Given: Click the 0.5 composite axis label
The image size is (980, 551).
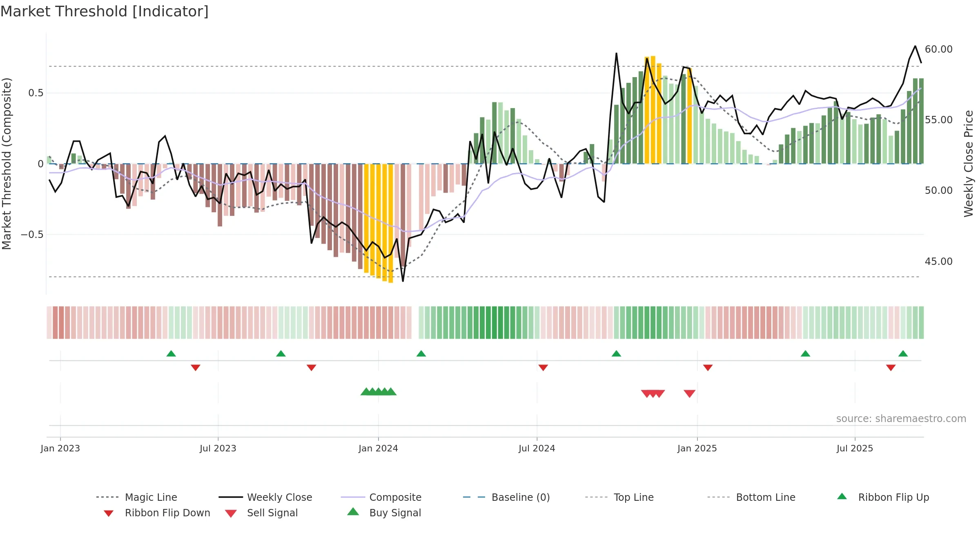Looking at the screenshot, I should (36, 93).
